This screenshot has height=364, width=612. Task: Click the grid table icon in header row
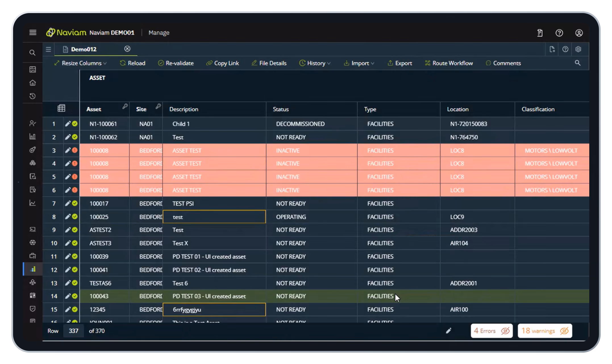[x=61, y=108]
